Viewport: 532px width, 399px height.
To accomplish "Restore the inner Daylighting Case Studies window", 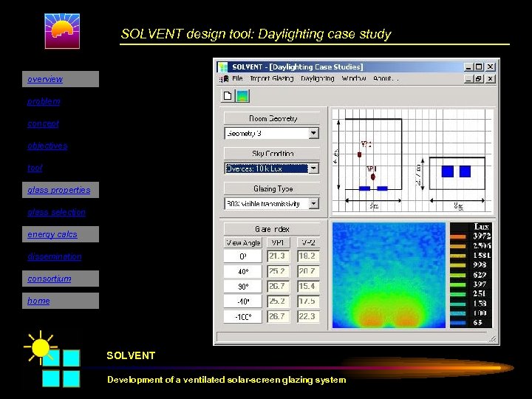I will point(479,79).
